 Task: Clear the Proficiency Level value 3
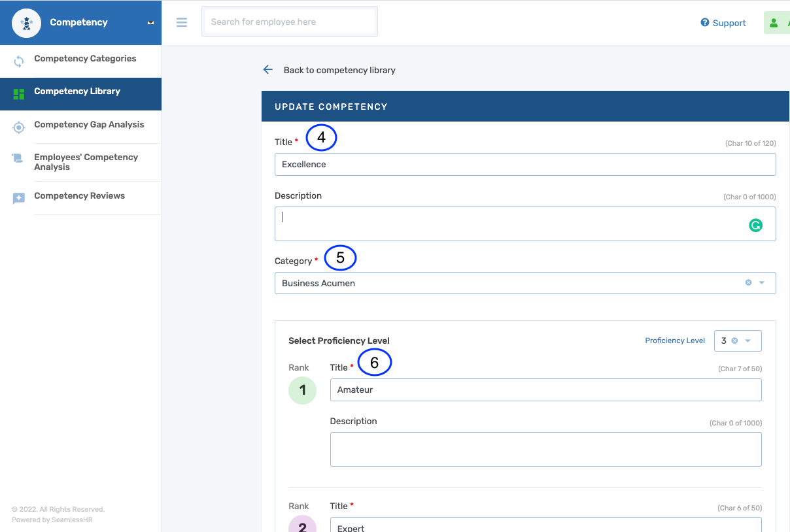point(734,341)
